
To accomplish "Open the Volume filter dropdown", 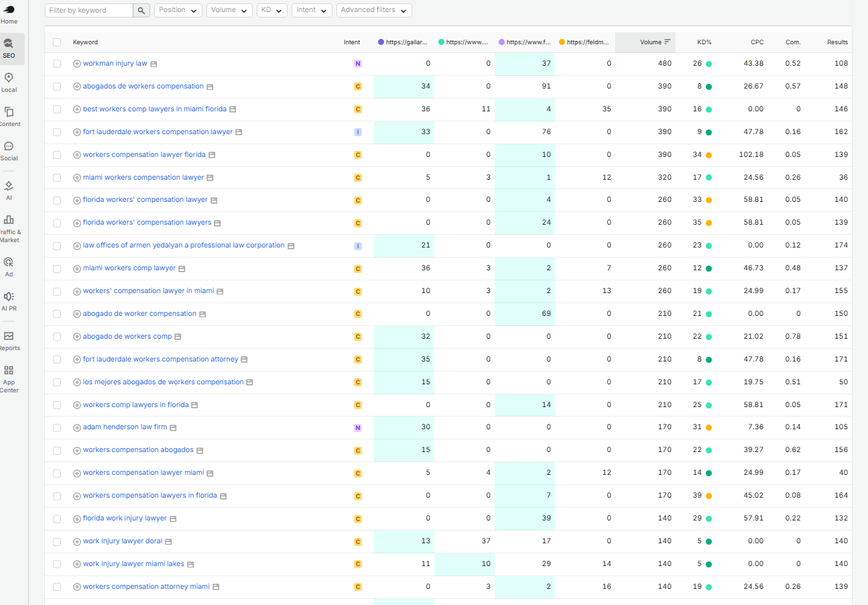I will [x=229, y=10].
